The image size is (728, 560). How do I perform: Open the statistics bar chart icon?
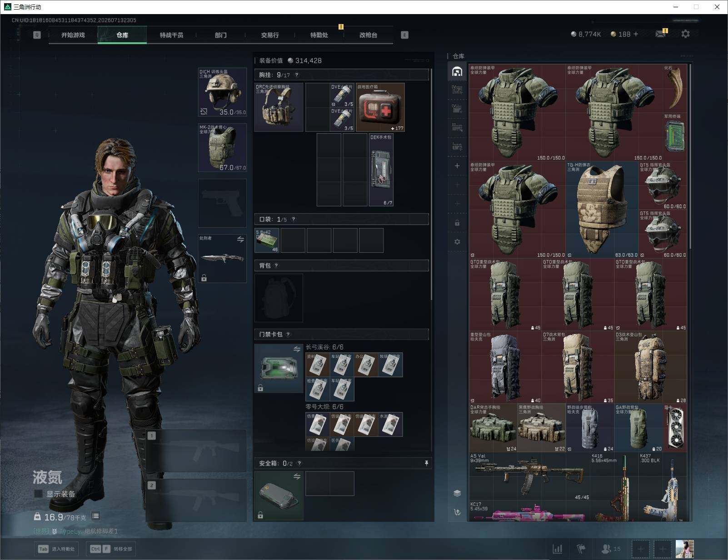pyautogui.click(x=557, y=549)
